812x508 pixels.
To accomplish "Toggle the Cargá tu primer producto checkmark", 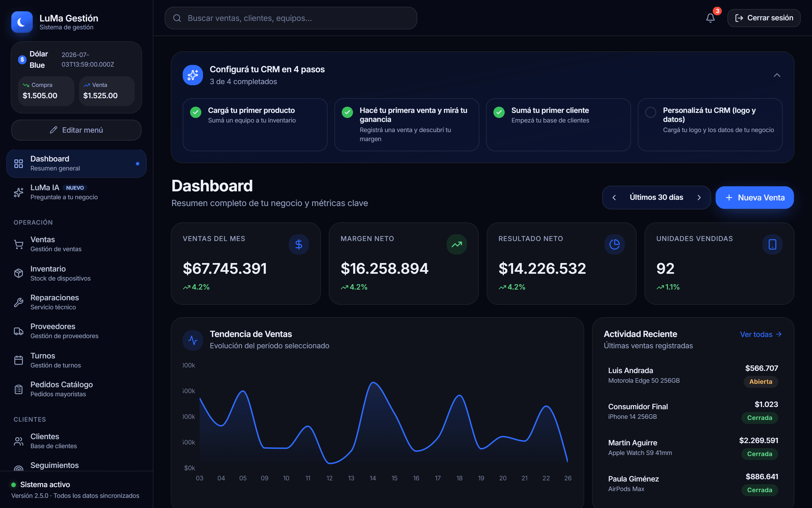I will 196,112.
